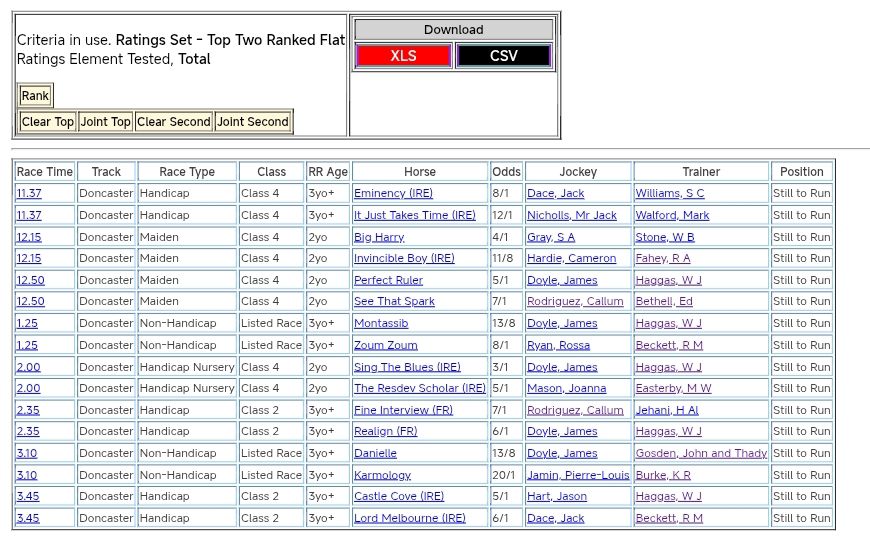The image size is (870, 553).
Task: Open trainer Gosden, John and Thady link
Action: click(x=701, y=454)
